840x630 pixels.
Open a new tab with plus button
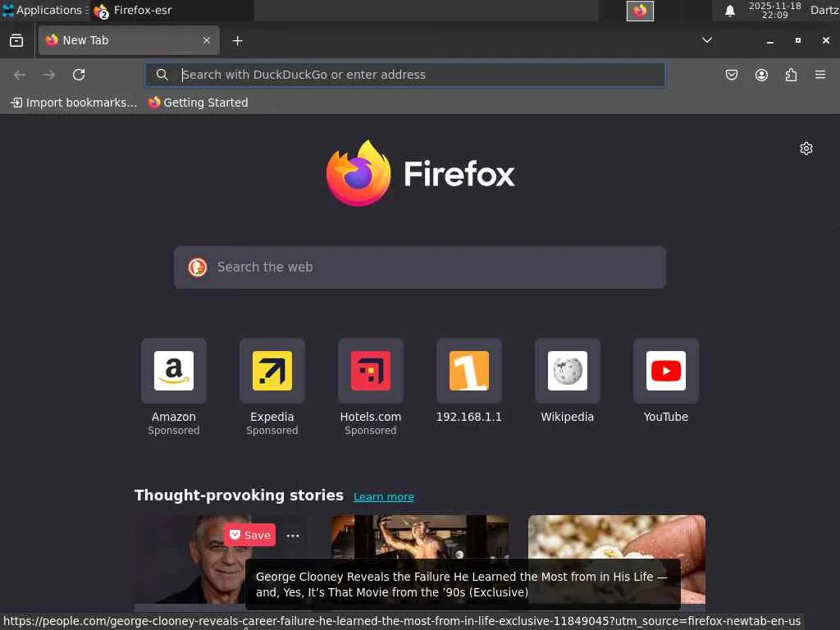[x=237, y=41]
